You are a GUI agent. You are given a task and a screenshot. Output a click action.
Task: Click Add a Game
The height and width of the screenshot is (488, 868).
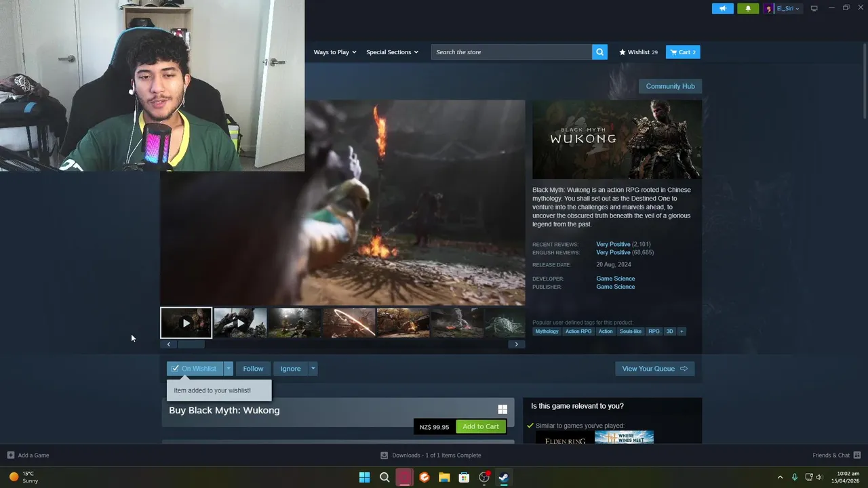click(28, 455)
